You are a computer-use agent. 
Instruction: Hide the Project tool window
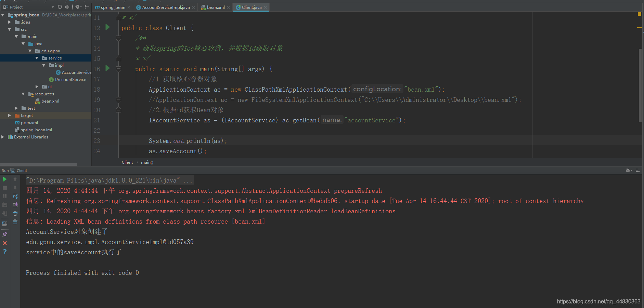tap(87, 7)
